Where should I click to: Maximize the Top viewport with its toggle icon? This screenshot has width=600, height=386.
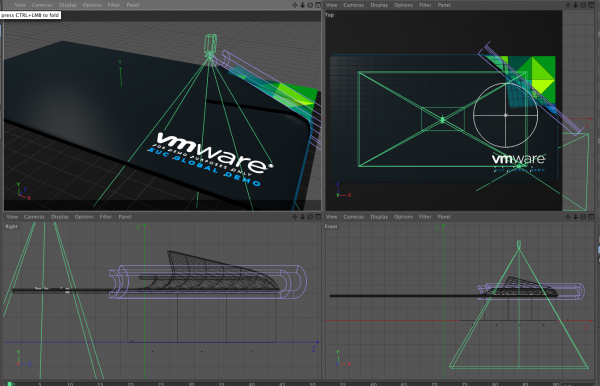[591, 5]
